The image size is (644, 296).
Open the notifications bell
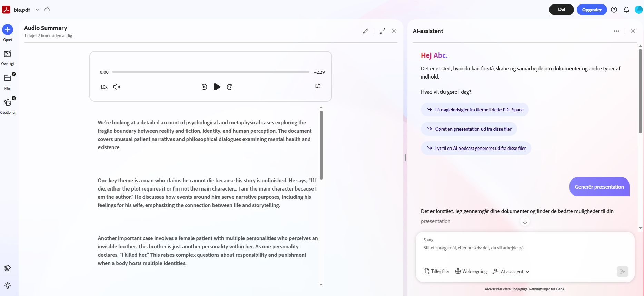pos(626,10)
